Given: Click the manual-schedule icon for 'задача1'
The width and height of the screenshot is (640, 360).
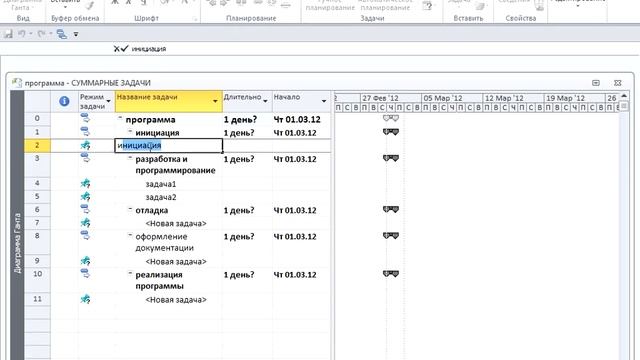Looking at the screenshot, I should click(x=85, y=184).
